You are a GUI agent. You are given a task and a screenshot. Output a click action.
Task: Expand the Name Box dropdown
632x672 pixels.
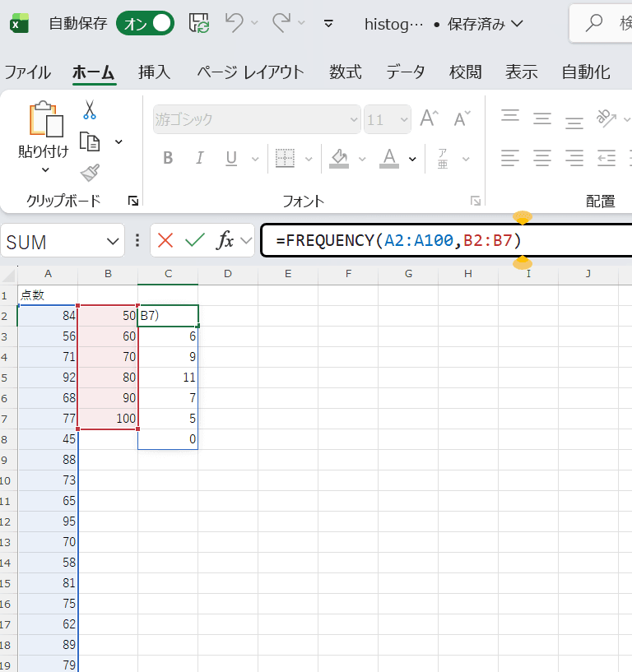pos(113,241)
